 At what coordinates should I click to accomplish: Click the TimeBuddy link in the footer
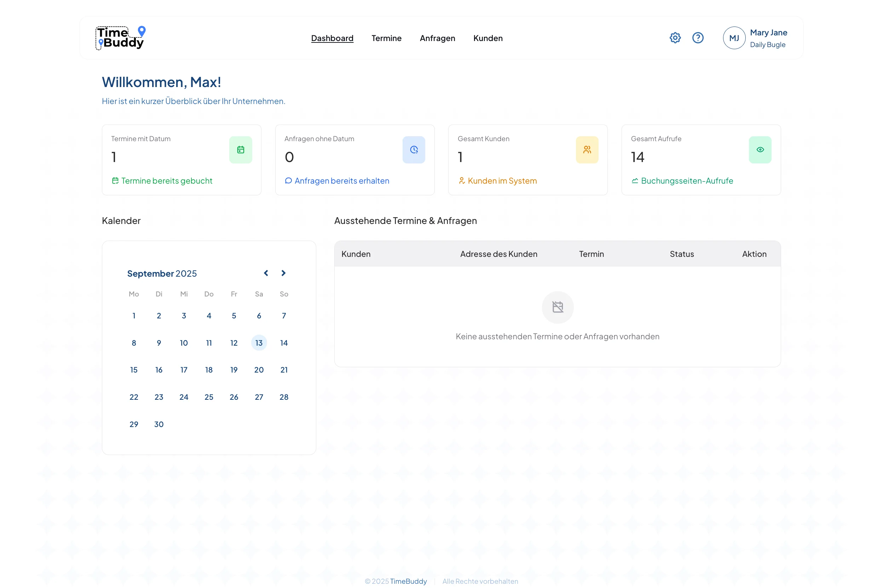tap(408, 581)
